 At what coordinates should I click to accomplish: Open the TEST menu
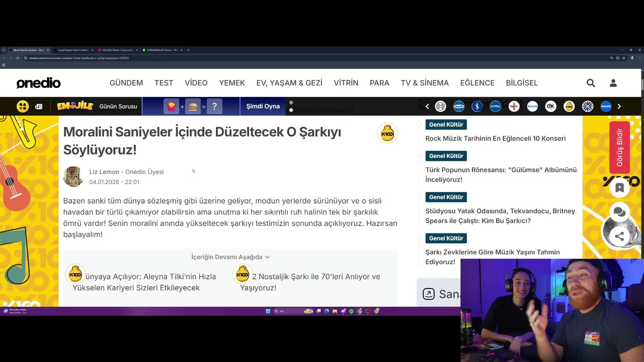[x=164, y=83]
